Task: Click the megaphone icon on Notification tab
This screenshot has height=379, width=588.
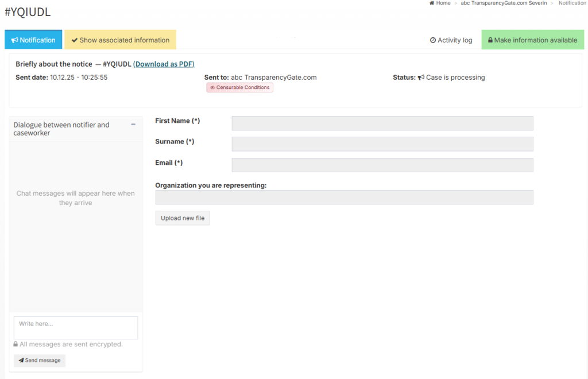Action: click(15, 40)
